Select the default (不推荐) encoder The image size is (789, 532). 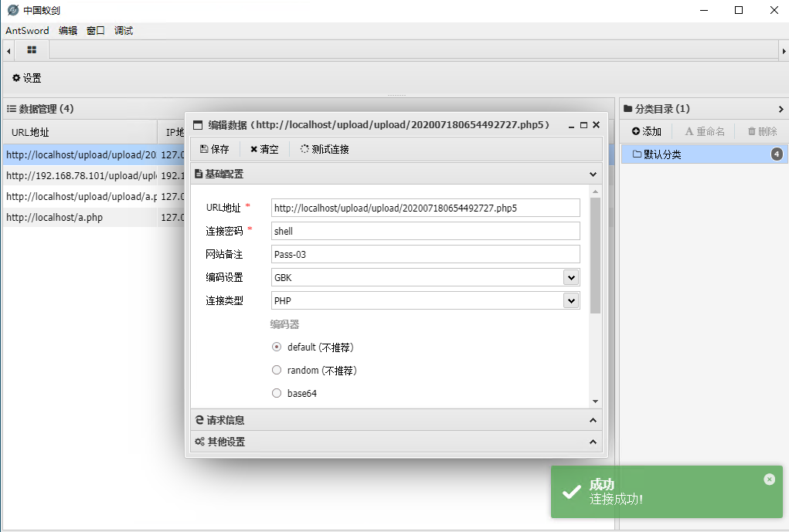276,347
